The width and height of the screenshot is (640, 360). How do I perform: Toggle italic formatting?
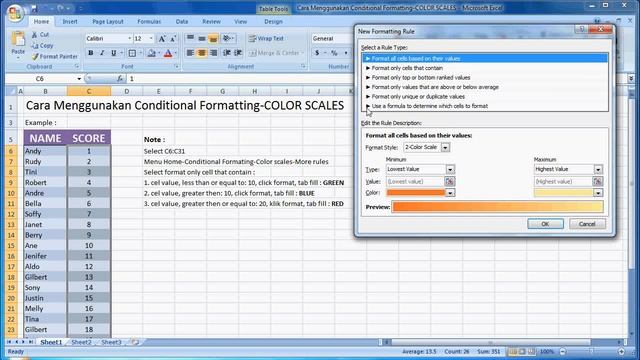pyautogui.click(x=102, y=53)
